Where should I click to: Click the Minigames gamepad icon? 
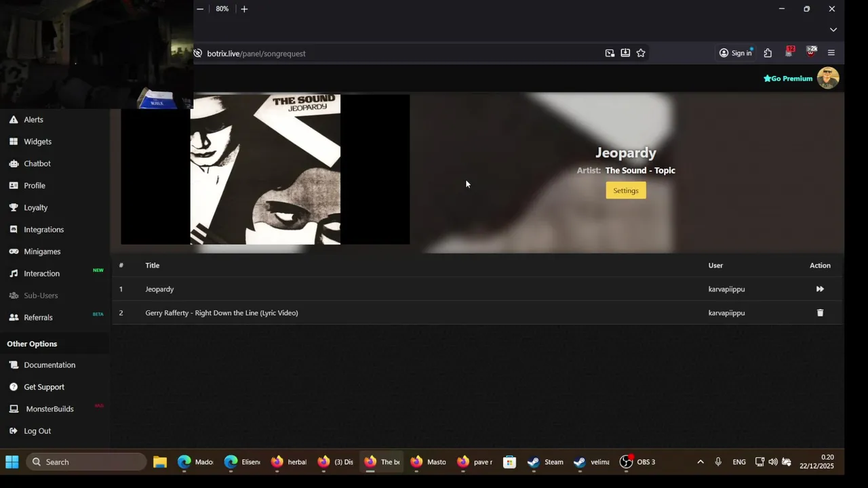pyautogui.click(x=14, y=251)
